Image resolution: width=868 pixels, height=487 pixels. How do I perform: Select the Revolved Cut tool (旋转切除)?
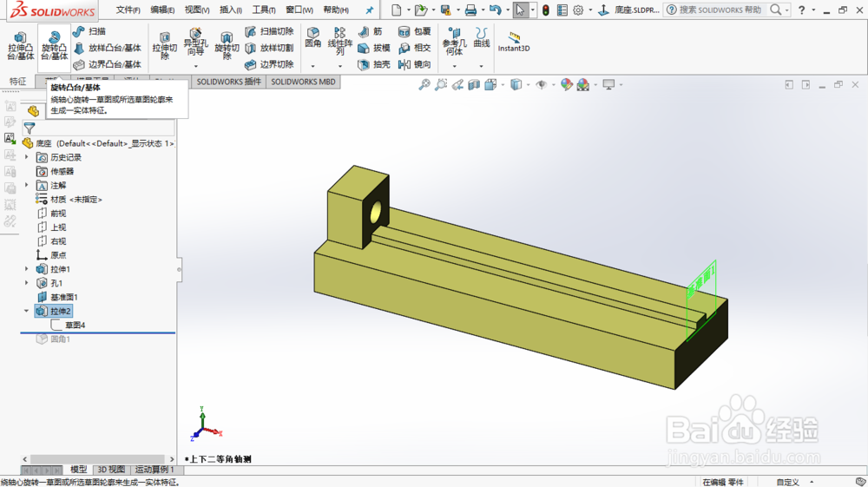click(x=227, y=46)
